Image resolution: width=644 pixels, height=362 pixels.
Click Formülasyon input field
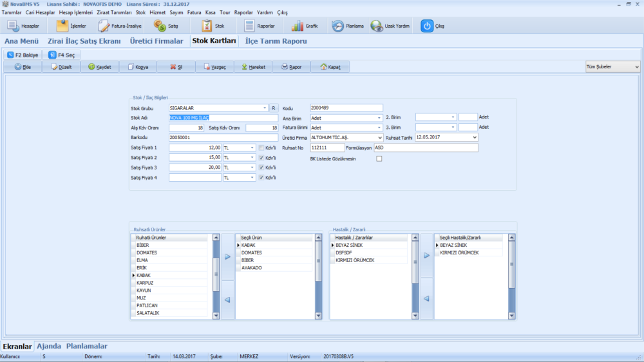(426, 148)
